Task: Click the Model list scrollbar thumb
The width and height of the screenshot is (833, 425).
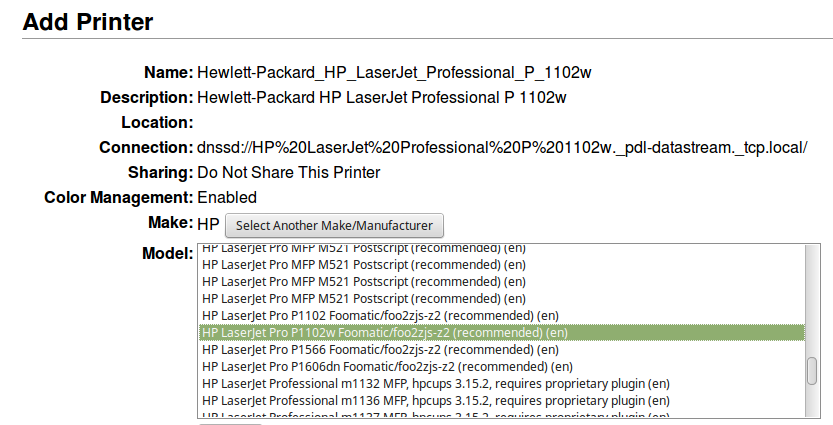Action: 811,371
